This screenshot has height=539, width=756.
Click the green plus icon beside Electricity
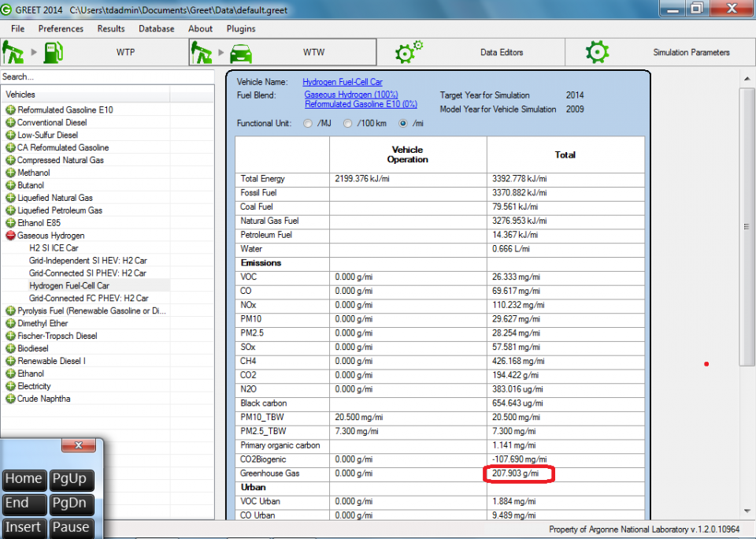point(11,386)
